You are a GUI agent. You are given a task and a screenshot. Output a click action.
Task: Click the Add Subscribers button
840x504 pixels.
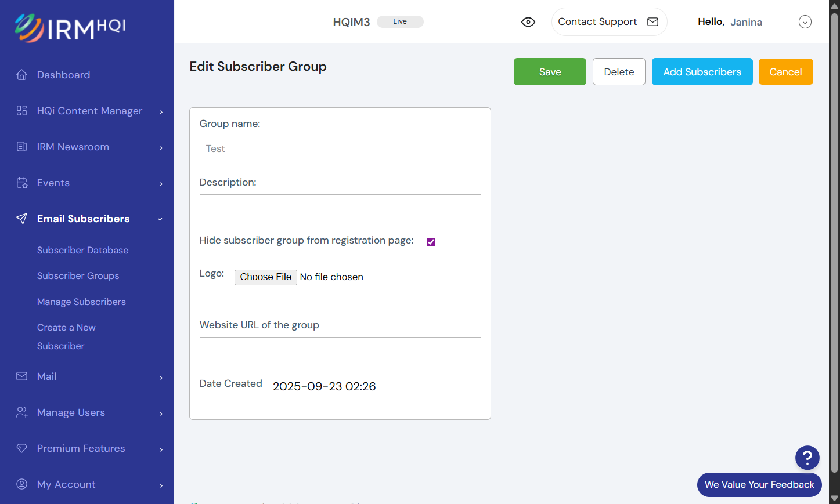(702, 72)
